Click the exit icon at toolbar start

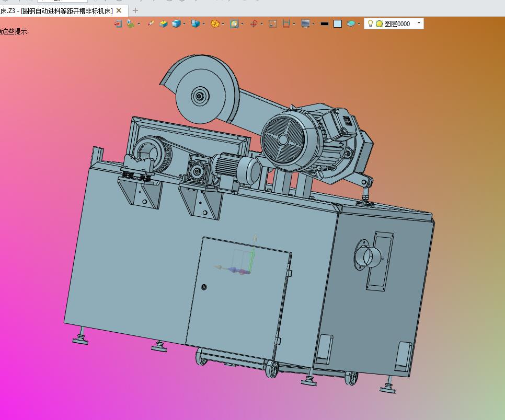coord(118,24)
